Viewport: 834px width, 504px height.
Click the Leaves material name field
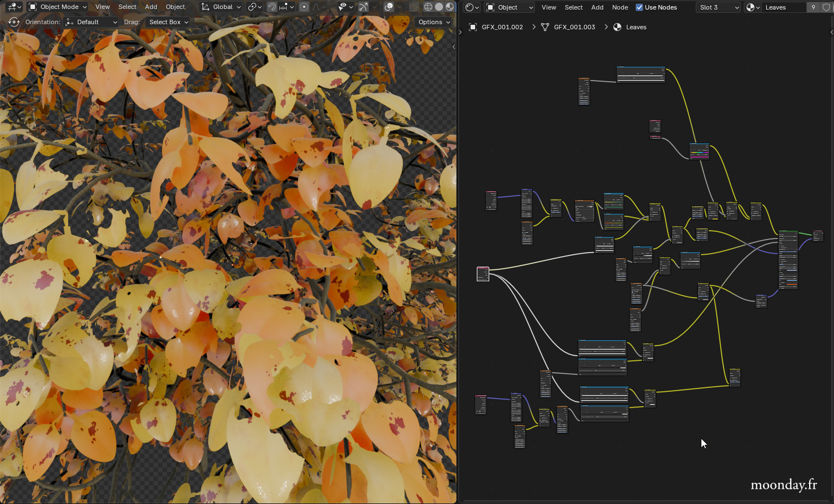pos(783,7)
